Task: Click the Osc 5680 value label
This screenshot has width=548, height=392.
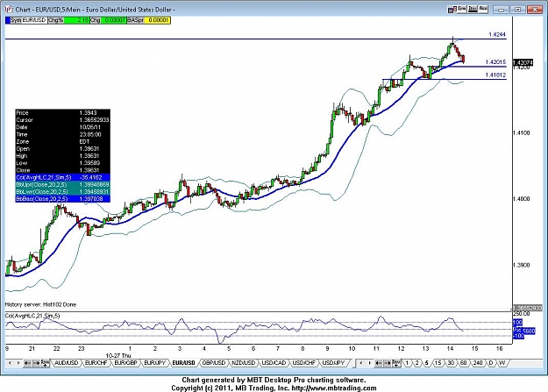Action: 523,331
